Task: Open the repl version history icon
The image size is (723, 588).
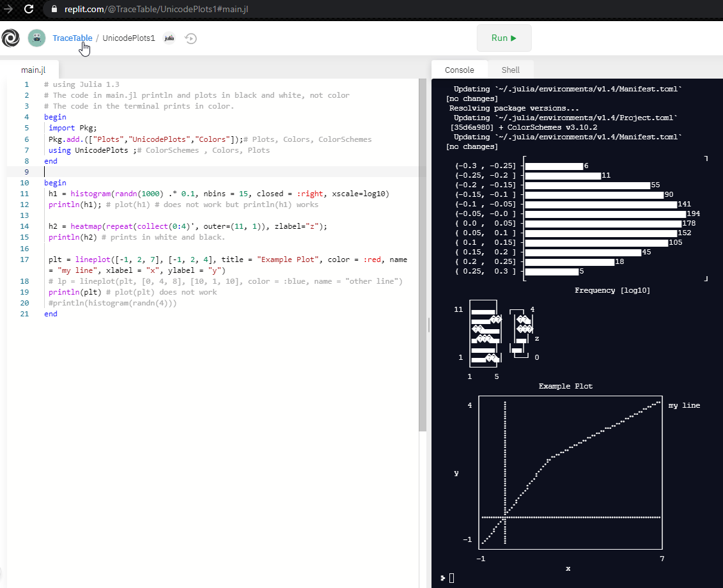Action: [190, 38]
